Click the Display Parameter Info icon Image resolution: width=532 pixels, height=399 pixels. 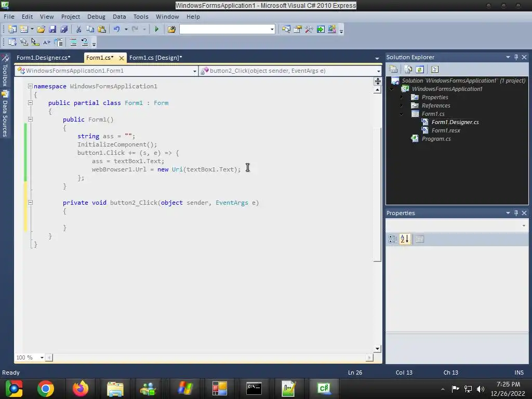24,42
